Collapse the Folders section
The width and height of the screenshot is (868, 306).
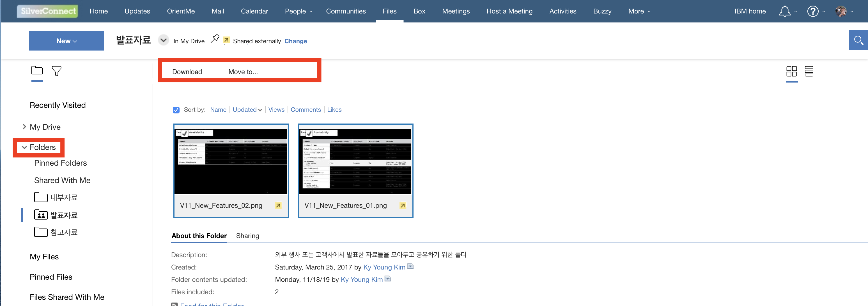tap(24, 147)
